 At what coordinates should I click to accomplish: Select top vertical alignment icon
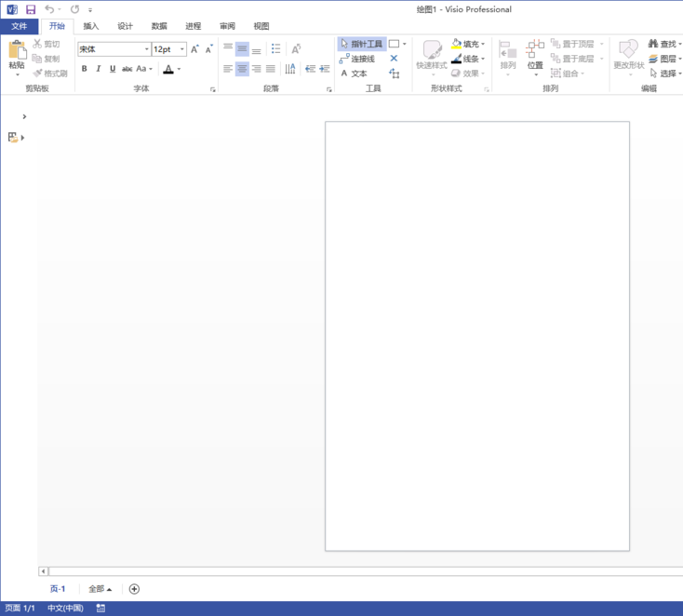click(228, 48)
